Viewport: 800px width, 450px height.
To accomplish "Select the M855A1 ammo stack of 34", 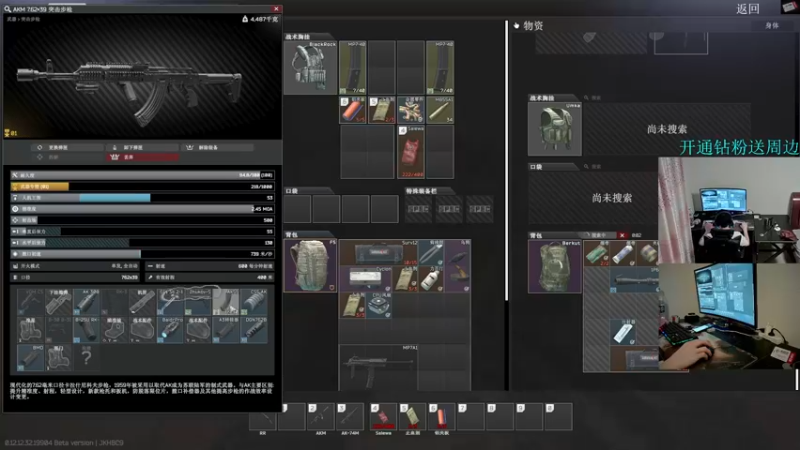I will click(440, 110).
